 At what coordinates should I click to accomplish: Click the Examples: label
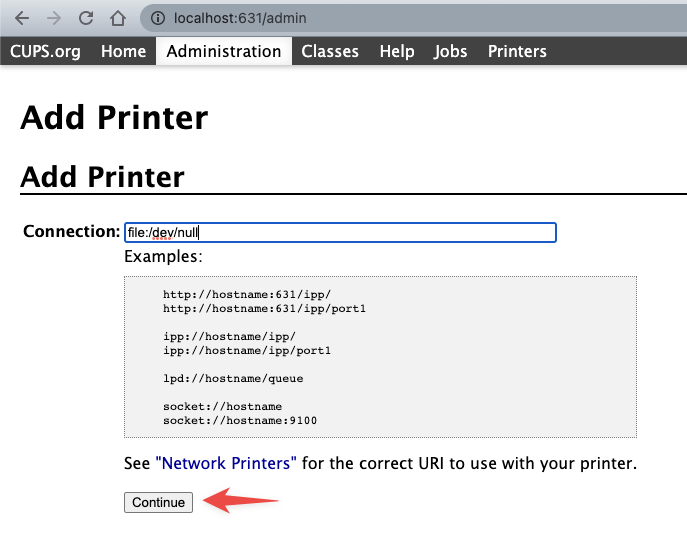click(163, 256)
